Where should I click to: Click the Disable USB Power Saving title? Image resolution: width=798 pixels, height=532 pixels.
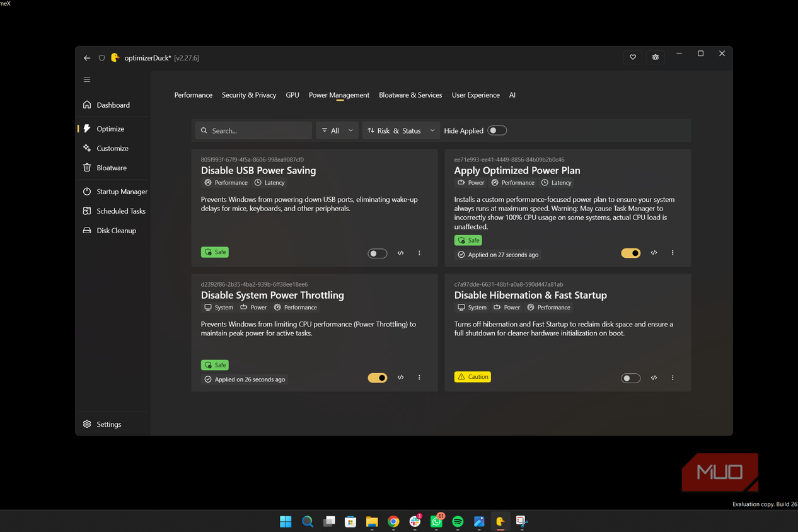pos(258,170)
